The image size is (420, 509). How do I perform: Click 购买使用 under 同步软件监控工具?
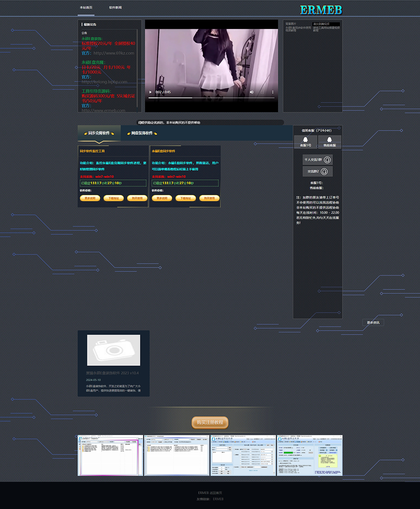[137, 198]
